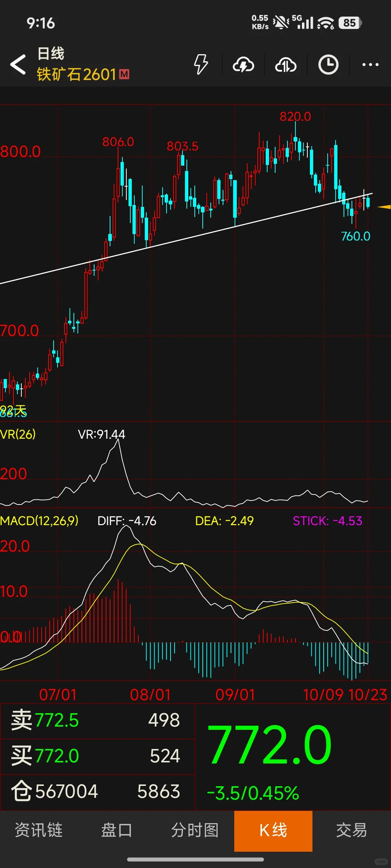The image size is (391, 868).
Task: Tap the 日线 period label
Action: click(x=51, y=54)
